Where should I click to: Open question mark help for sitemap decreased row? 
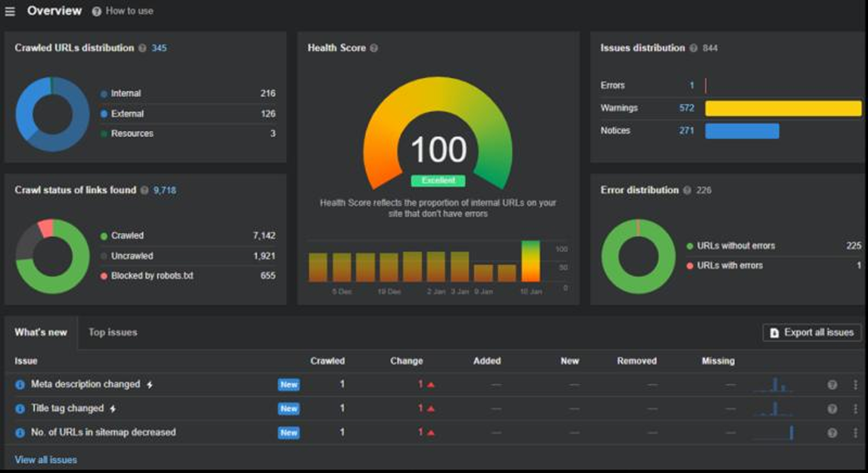pos(832,433)
